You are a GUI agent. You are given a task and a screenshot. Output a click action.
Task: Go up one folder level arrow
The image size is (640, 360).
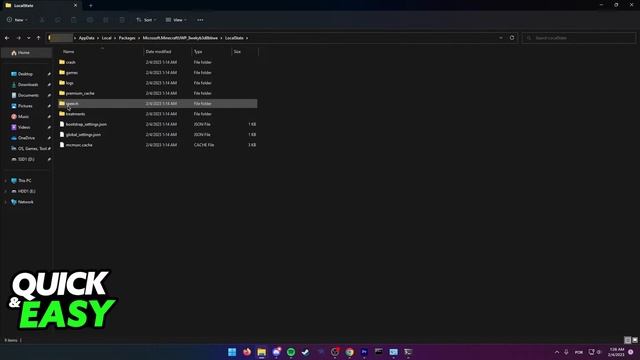click(x=38, y=38)
